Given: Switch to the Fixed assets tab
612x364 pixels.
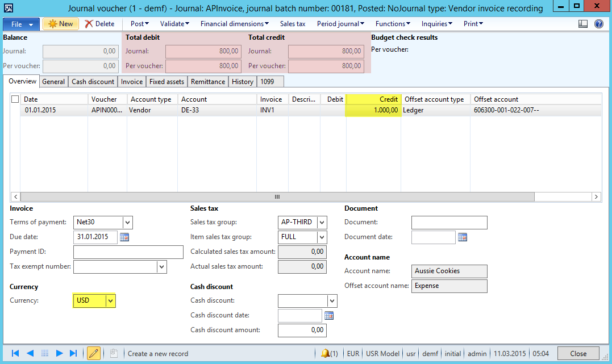Looking at the screenshot, I should 166,82.
